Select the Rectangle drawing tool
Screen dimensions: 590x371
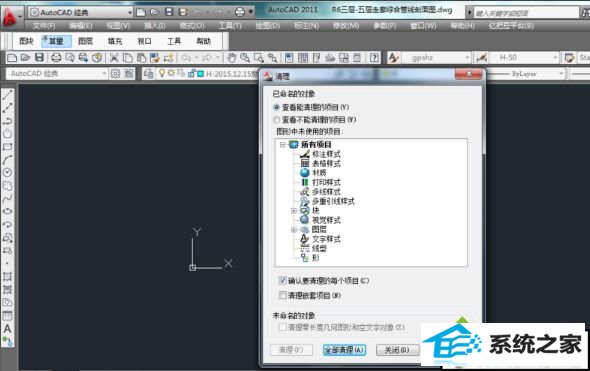click(x=8, y=147)
